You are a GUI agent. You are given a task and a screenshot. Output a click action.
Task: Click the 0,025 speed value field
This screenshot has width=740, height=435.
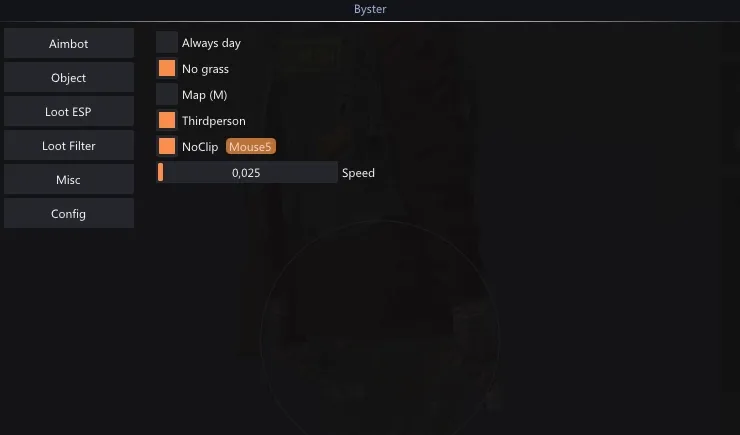(247, 172)
